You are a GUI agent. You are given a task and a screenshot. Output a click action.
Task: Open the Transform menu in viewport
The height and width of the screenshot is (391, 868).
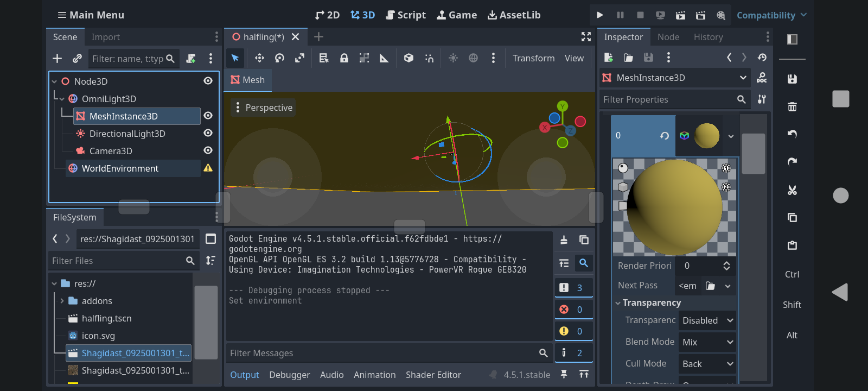coord(533,58)
